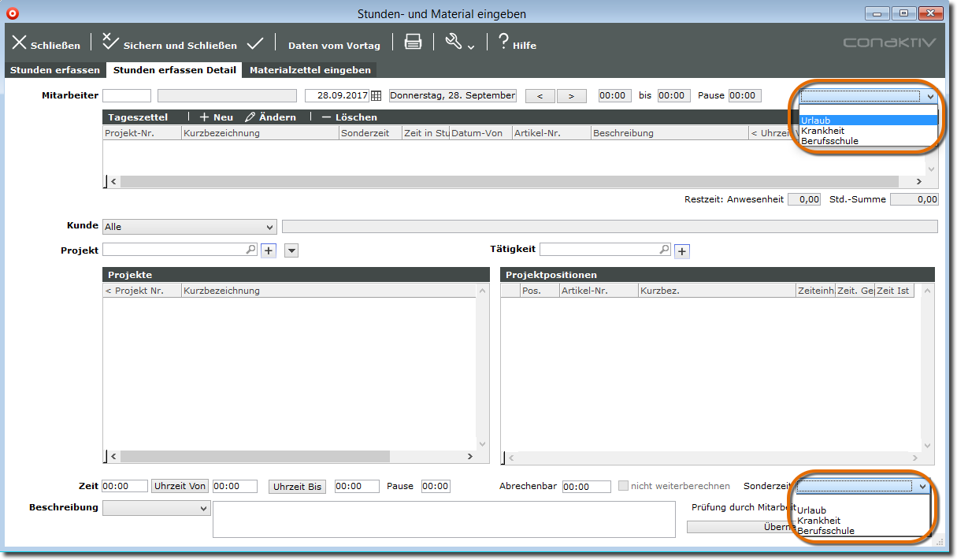Go to next day with > button

[571, 96]
